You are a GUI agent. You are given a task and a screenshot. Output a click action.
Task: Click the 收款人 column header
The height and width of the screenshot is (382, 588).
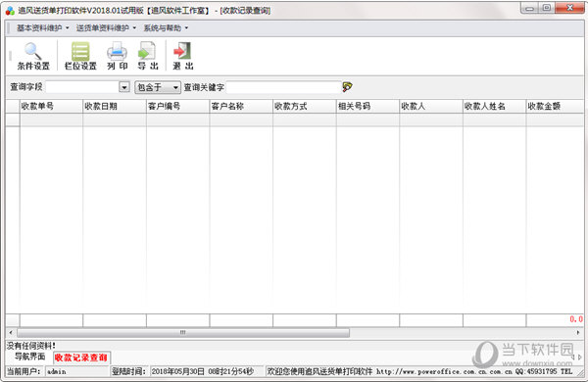pos(431,106)
